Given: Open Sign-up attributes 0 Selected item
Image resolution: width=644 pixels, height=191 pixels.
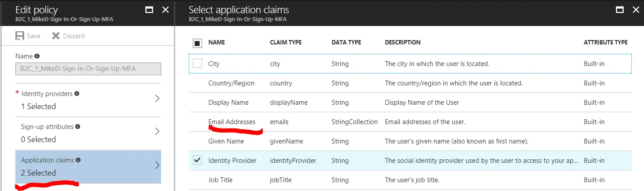Looking at the screenshot, I should click(x=88, y=133).
